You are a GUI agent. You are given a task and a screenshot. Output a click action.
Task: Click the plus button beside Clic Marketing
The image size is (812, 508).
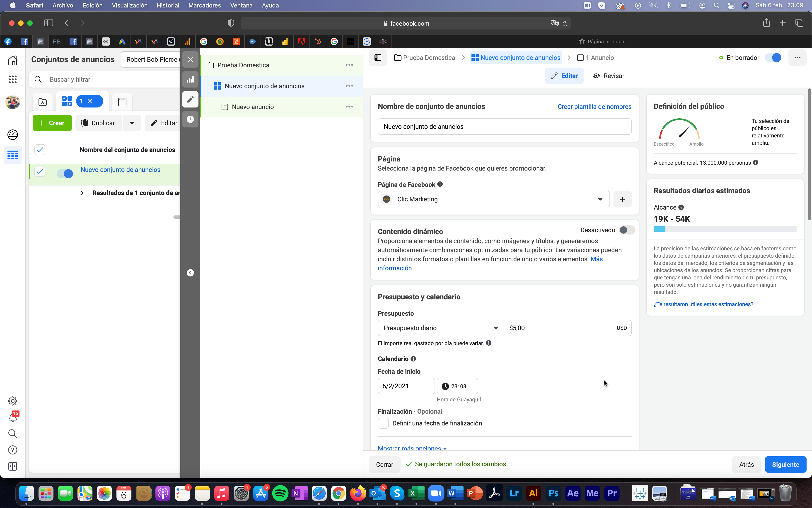point(622,199)
